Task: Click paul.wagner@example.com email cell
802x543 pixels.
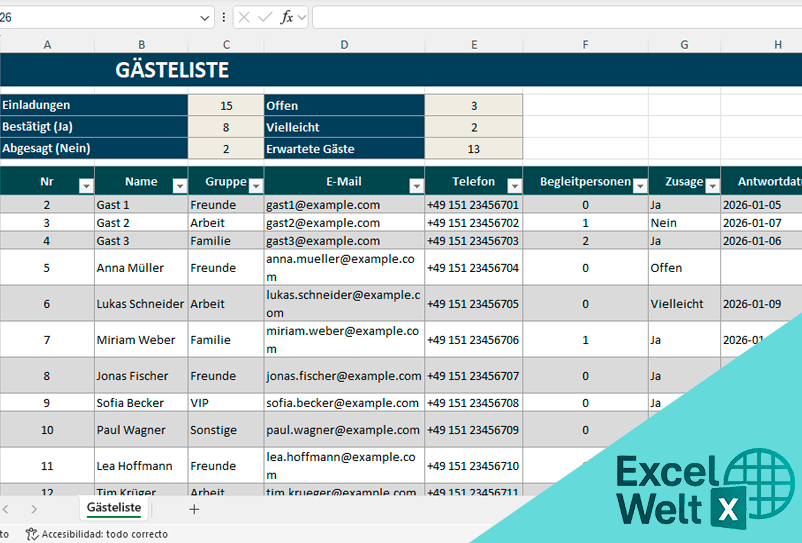Action: 344,430
